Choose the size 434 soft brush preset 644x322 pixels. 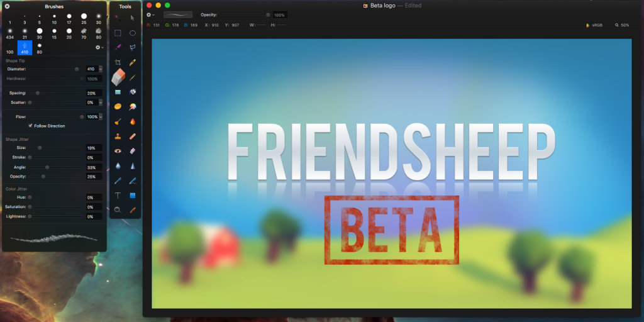10,34
